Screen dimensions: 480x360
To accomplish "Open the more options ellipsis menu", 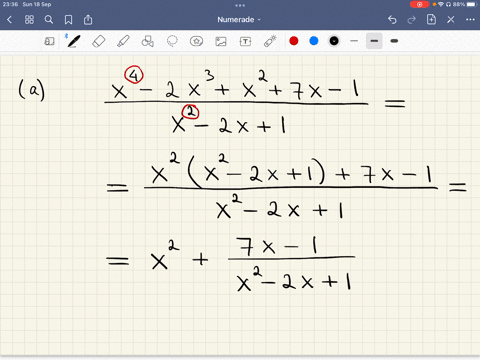I will click(x=470, y=20).
